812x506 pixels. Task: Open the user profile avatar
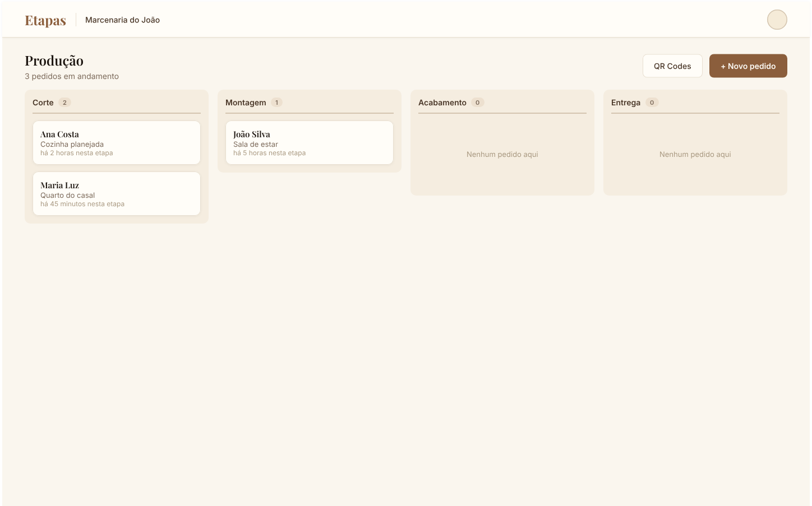[x=777, y=19]
